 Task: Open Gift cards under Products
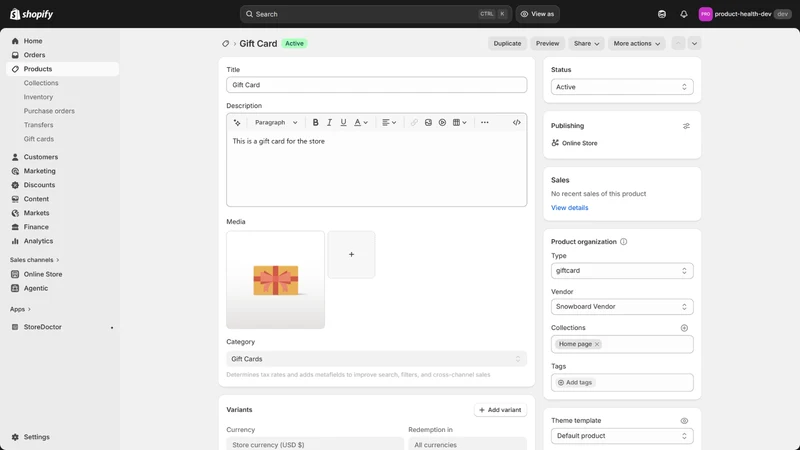point(39,139)
